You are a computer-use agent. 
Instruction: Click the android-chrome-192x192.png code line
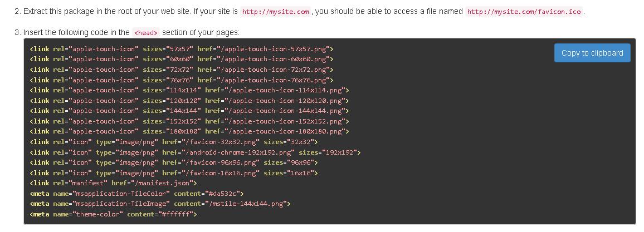(x=195, y=152)
